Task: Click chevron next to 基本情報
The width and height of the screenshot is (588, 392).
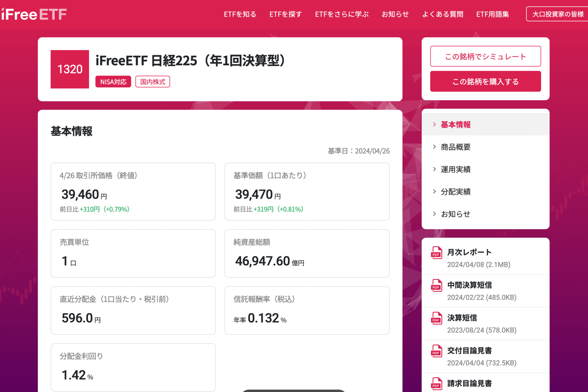Action: click(434, 124)
